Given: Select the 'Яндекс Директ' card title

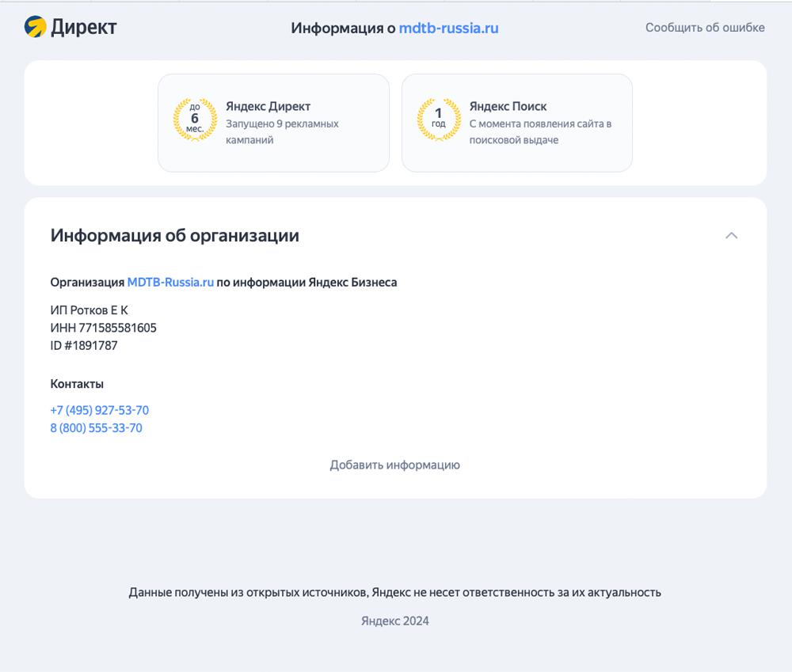Looking at the screenshot, I should [x=268, y=107].
